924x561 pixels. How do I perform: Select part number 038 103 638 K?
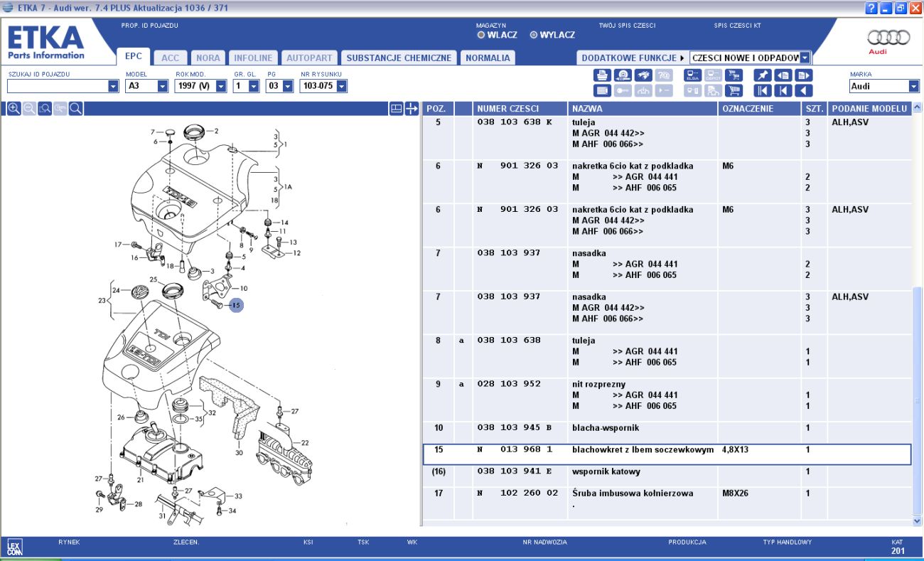tap(515, 122)
